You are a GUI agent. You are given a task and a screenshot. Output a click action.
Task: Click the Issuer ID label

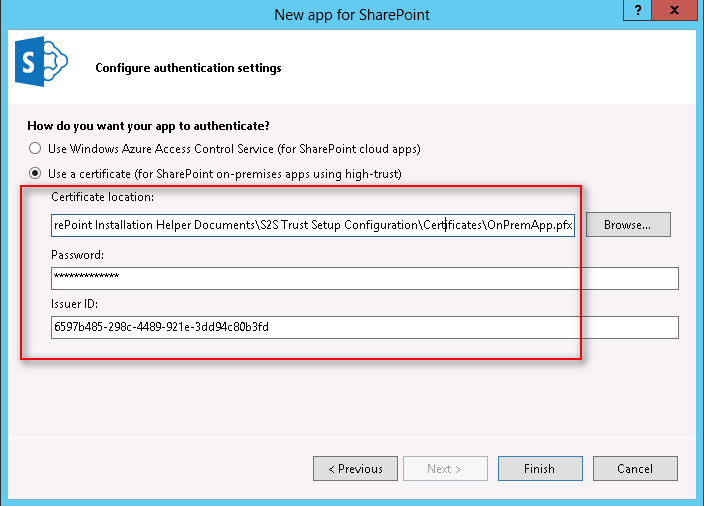click(76, 303)
